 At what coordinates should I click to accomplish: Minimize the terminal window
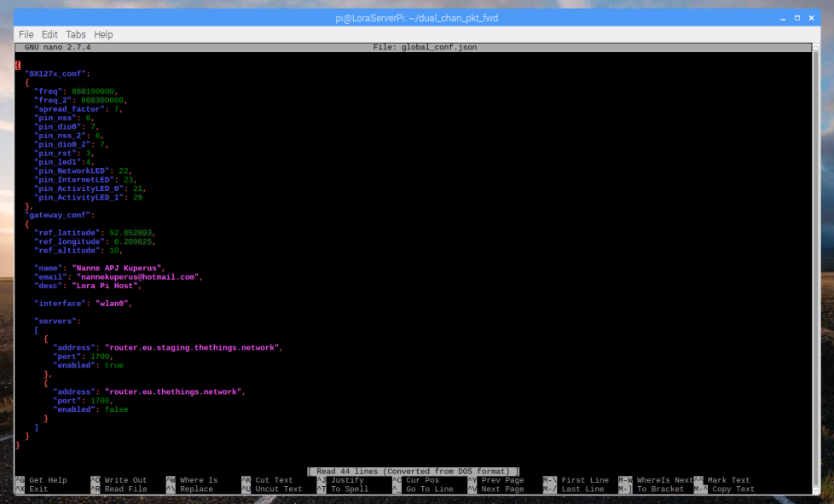click(x=784, y=19)
